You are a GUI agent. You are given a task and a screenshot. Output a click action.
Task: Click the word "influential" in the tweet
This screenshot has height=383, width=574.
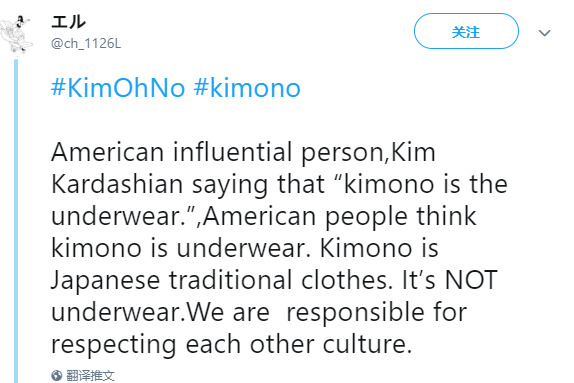click(232, 152)
